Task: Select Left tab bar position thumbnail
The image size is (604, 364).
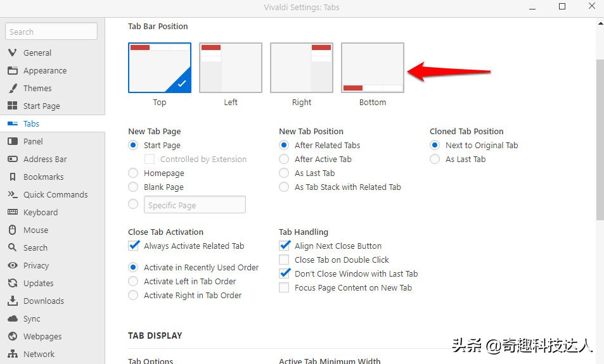Action: click(x=230, y=68)
